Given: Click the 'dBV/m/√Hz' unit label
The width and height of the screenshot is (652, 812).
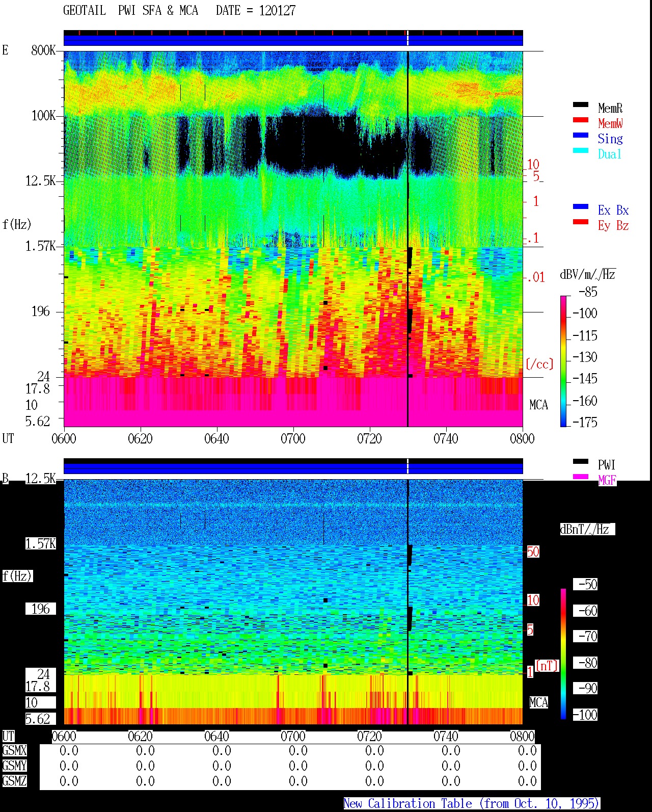Looking at the screenshot, I should click(588, 274).
